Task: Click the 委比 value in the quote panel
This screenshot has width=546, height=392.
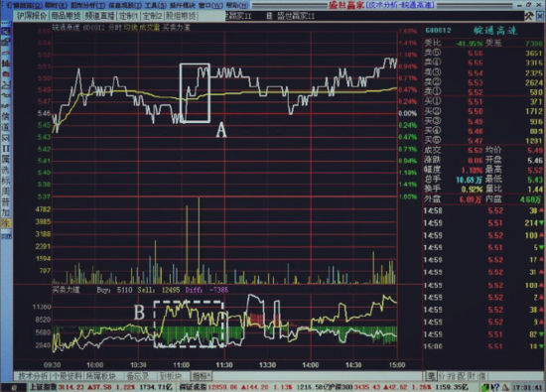Action: (469, 44)
